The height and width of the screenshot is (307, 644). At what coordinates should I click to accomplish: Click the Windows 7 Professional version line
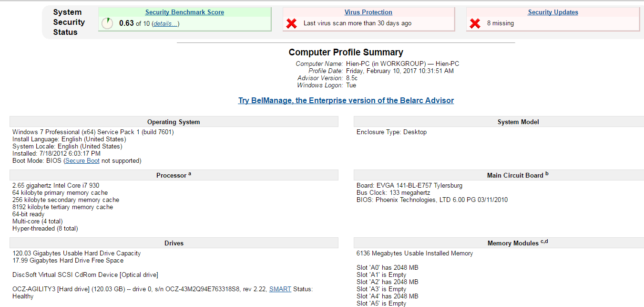(x=93, y=132)
